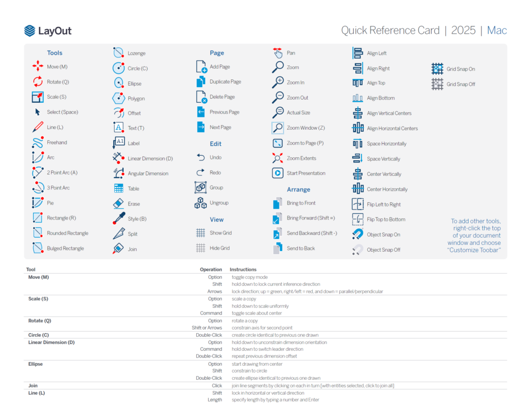Click the Send to Back icon
This screenshot has width=532, height=411.
[277, 248]
